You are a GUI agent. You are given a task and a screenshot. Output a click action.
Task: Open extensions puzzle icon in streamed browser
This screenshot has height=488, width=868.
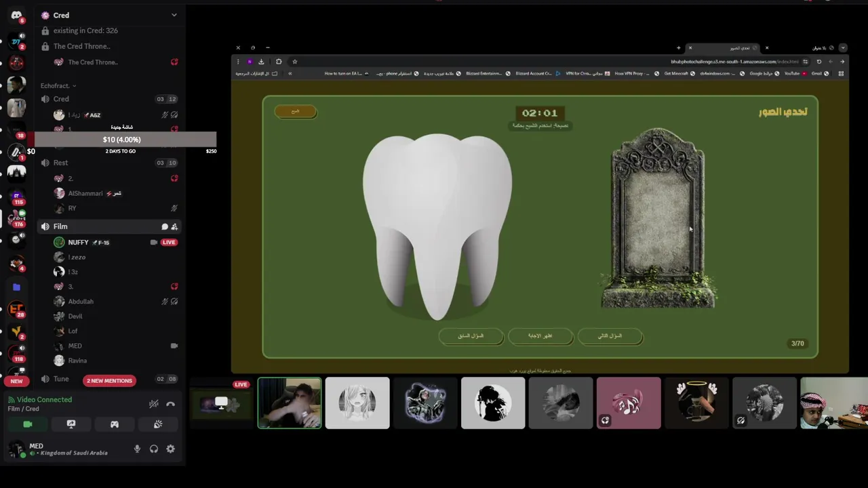click(x=279, y=62)
